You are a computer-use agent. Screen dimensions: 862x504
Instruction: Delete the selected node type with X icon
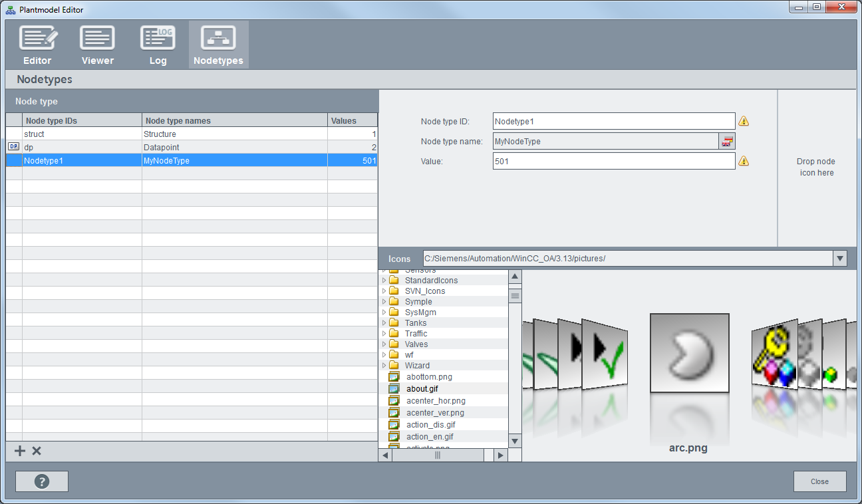coord(37,451)
